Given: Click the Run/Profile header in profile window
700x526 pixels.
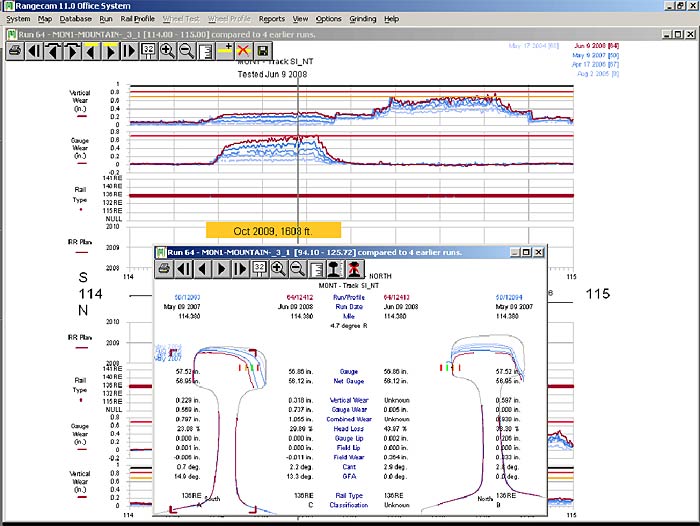Looking at the screenshot, I should point(349,297).
